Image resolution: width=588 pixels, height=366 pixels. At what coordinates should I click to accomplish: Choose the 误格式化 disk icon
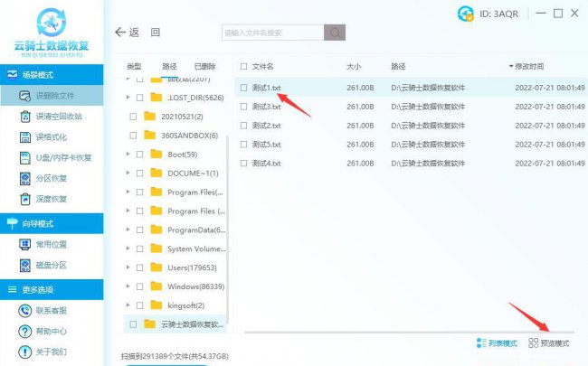tap(24, 137)
